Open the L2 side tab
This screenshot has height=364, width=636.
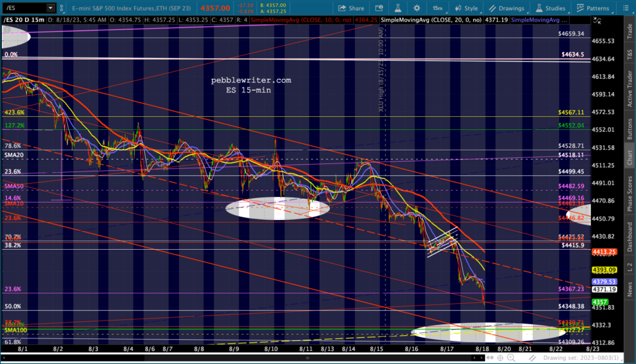tap(630, 267)
